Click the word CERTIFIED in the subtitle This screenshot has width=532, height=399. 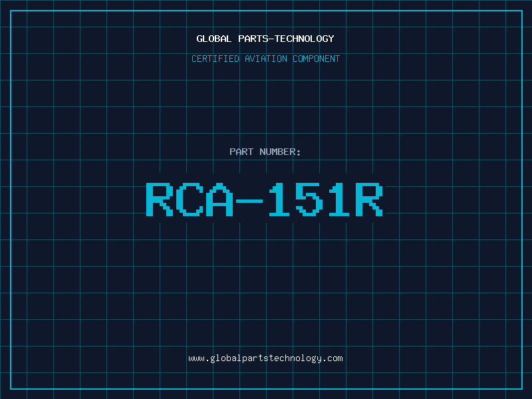214,59
